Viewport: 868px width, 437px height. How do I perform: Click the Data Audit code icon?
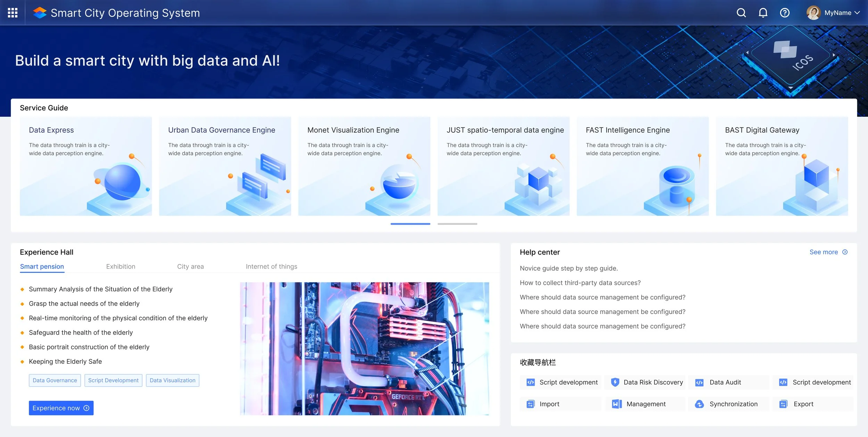[x=699, y=382]
